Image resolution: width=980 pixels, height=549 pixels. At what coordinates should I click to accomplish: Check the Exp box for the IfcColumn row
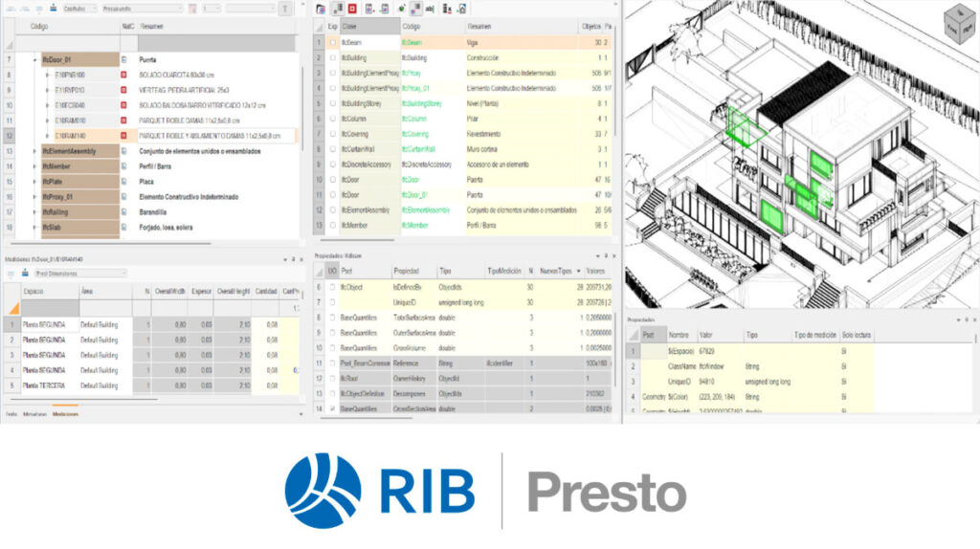coord(333,119)
